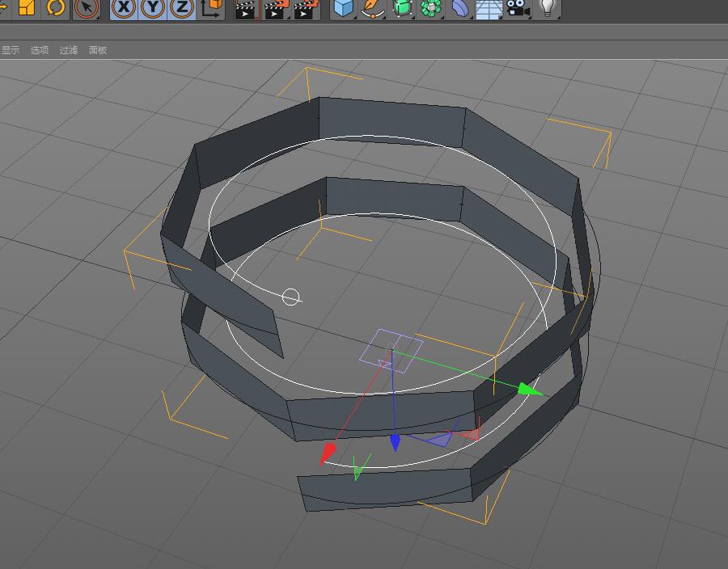
Task: Toggle the Z axis lock
Action: coord(182,8)
